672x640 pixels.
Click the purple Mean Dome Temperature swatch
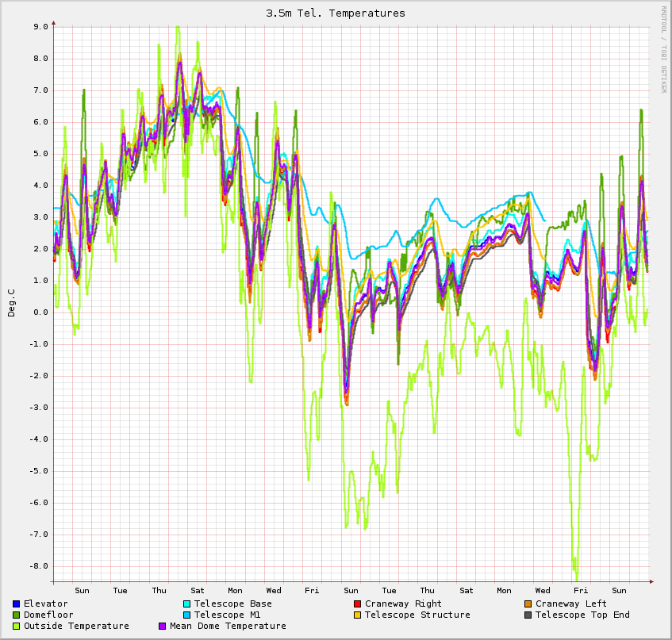click(x=163, y=627)
